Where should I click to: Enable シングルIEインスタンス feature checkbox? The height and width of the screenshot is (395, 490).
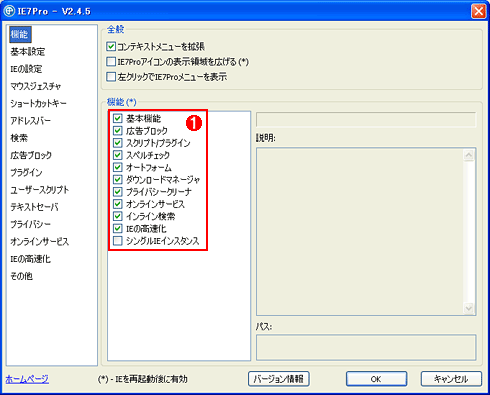[117, 241]
